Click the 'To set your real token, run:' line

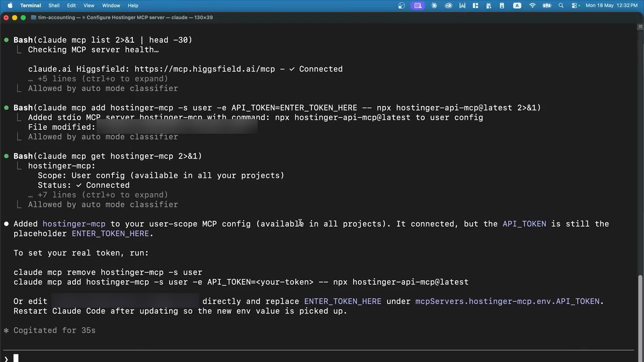pos(81,253)
